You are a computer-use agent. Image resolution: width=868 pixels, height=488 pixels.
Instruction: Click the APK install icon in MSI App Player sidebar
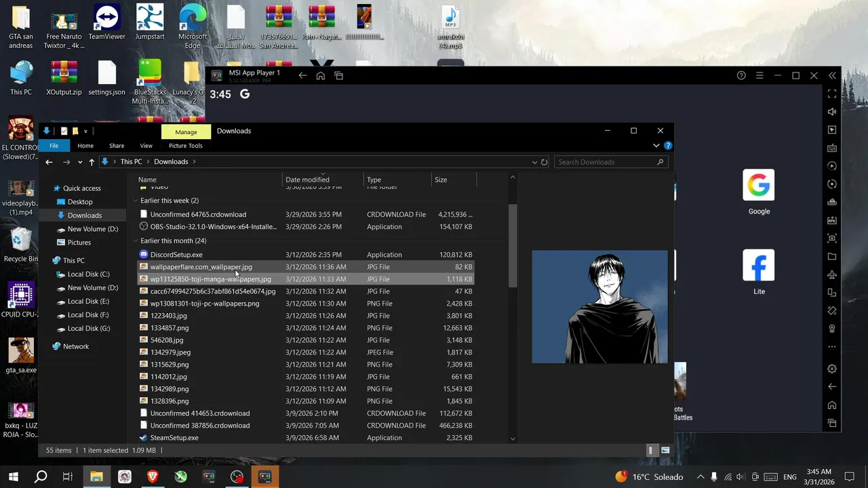click(832, 220)
